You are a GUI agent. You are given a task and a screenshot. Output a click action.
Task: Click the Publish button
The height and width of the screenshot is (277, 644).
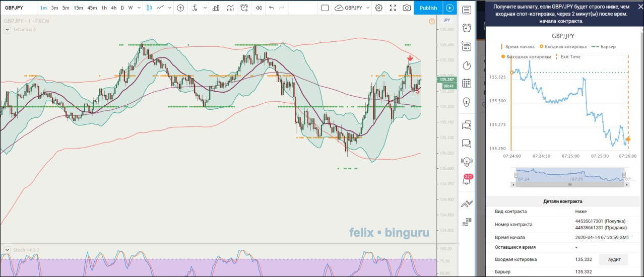(x=428, y=8)
